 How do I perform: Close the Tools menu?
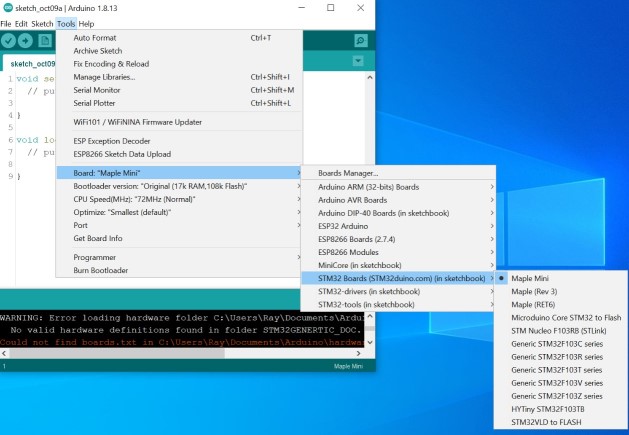(x=66, y=24)
